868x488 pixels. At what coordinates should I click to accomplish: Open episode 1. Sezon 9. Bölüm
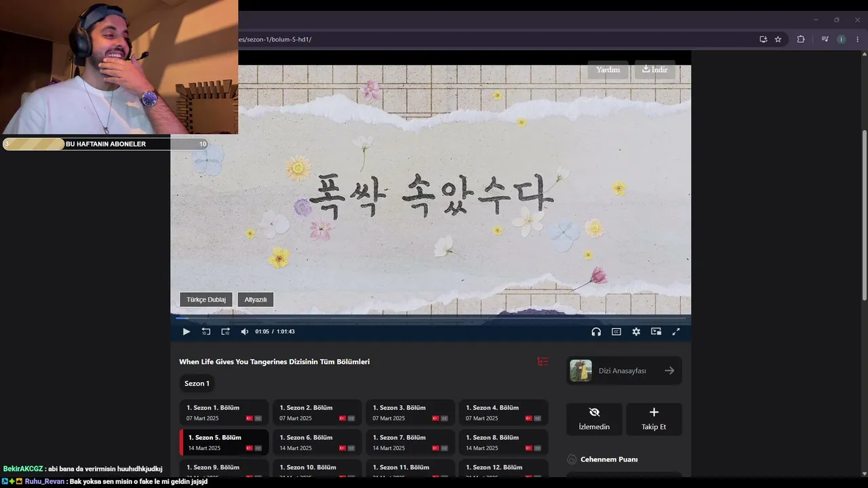pos(224,468)
